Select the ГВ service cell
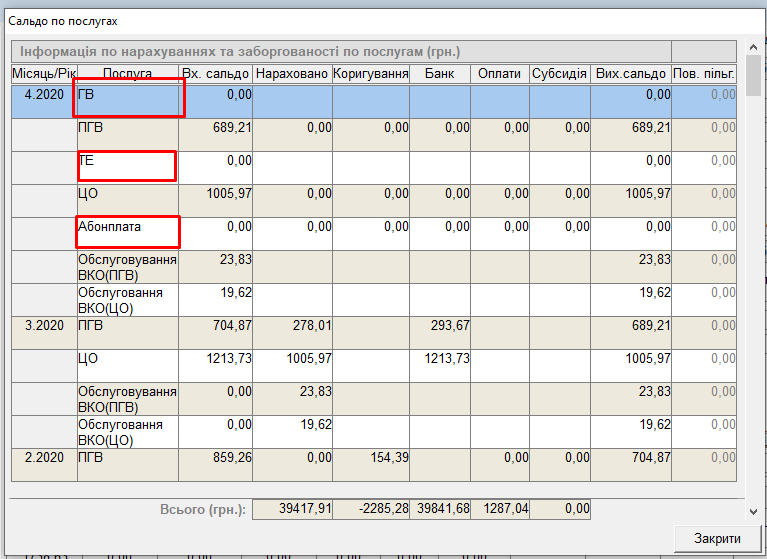 tap(128, 98)
